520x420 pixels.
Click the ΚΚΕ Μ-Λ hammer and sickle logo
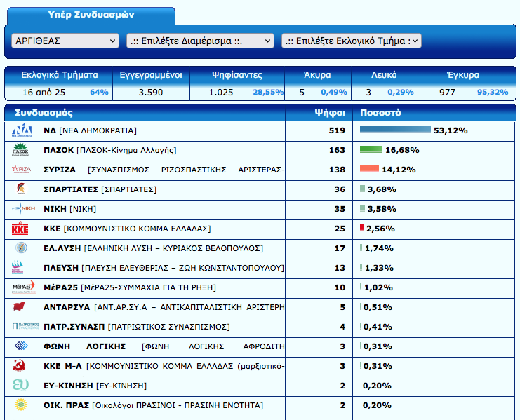22,366
